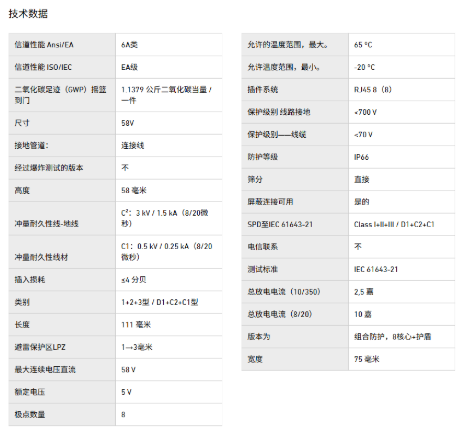Select the '≤4 分贝' value cell
The height and width of the screenshot is (436, 466).
(x=169, y=280)
